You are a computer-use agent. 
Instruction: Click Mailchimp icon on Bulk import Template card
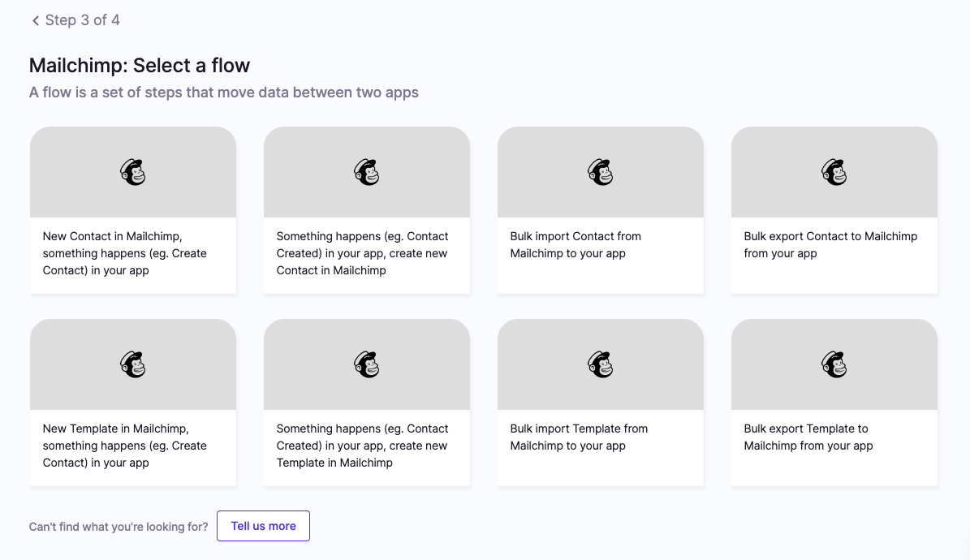pos(601,364)
